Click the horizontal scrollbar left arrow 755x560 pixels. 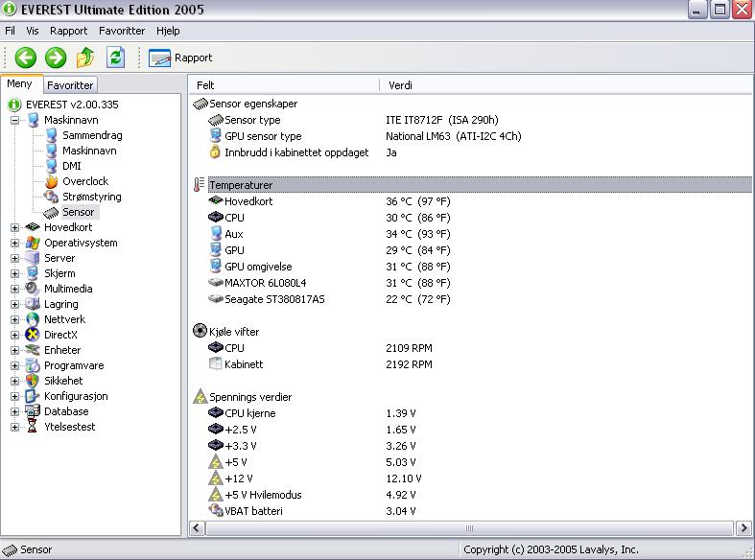[x=197, y=528]
